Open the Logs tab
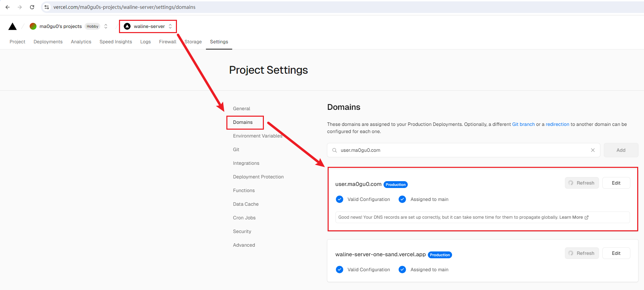The height and width of the screenshot is (290, 644). click(x=146, y=42)
